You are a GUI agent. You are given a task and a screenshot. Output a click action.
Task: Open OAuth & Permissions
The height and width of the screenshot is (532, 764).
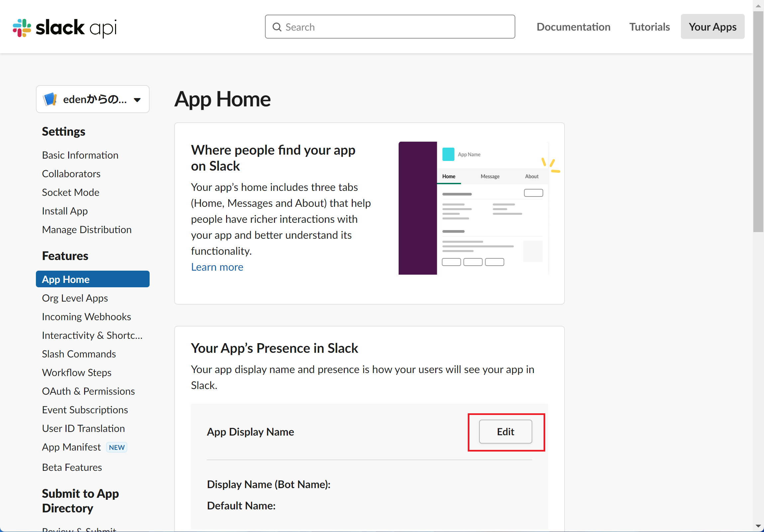88,391
